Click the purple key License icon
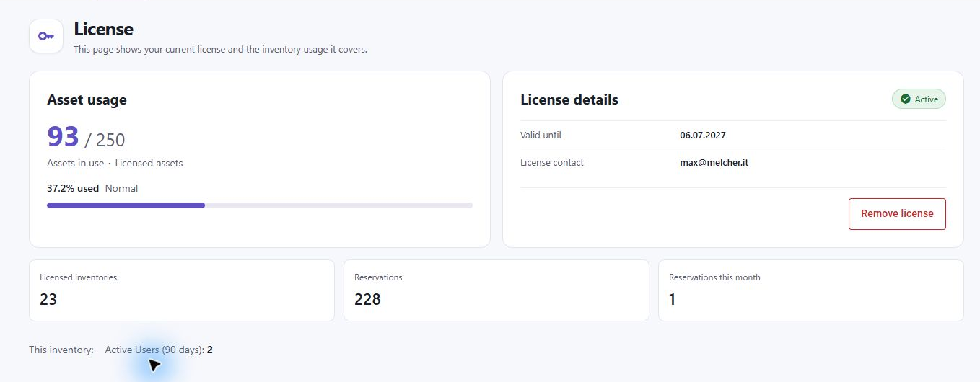Image resolution: width=980 pixels, height=382 pixels. tap(46, 36)
